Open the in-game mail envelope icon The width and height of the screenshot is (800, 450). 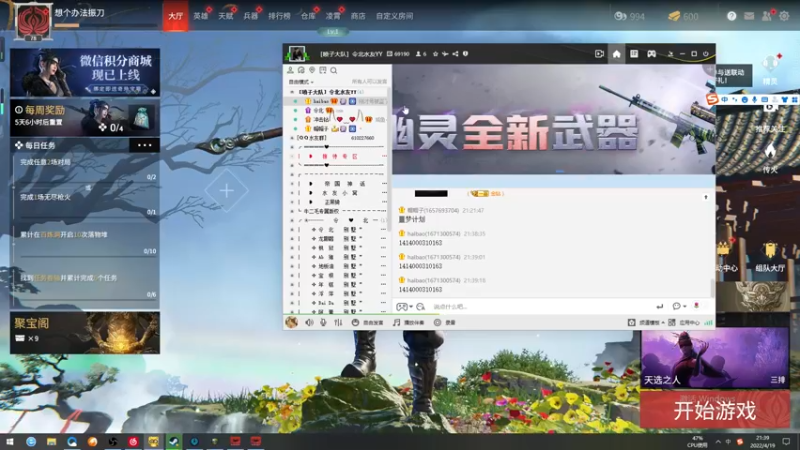(x=749, y=16)
